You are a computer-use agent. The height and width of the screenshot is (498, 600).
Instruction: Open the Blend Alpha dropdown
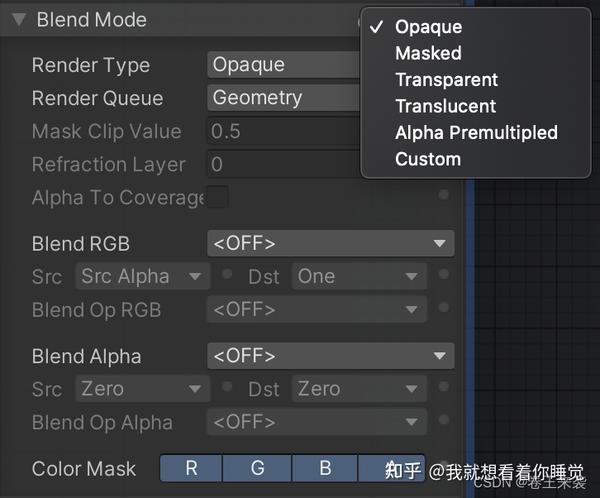[x=330, y=356]
